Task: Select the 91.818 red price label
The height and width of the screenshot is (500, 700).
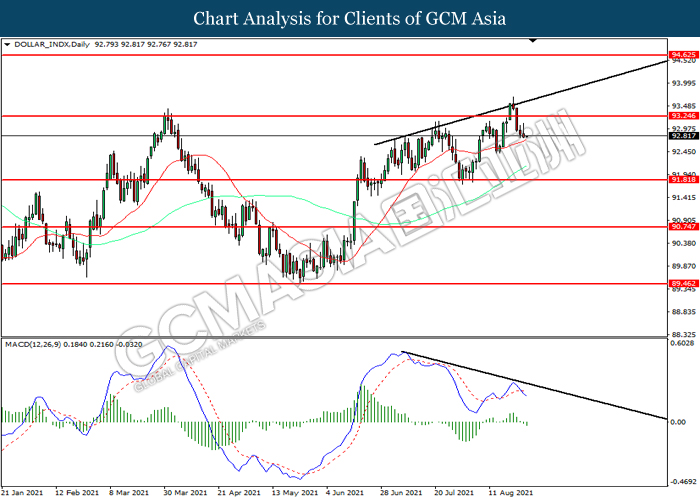Action: coord(682,180)
